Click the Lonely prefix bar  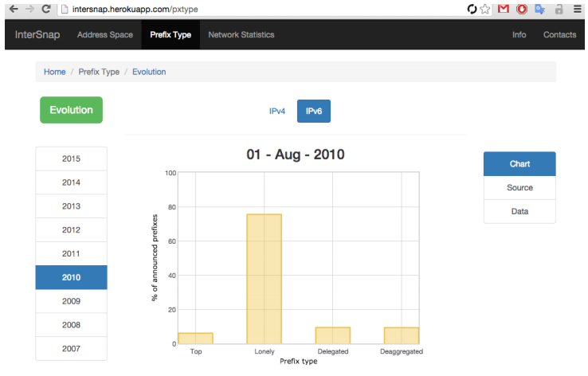point(264,279)
